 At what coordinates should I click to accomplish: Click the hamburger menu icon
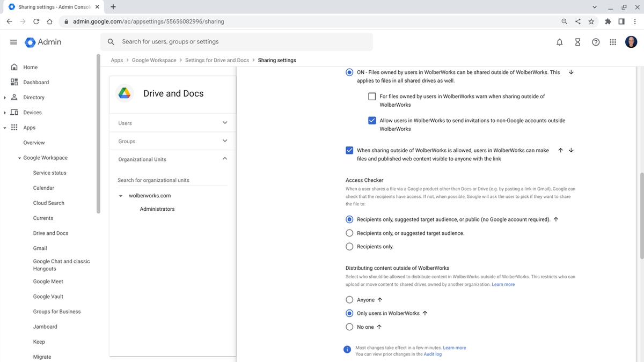coord(13,42)
